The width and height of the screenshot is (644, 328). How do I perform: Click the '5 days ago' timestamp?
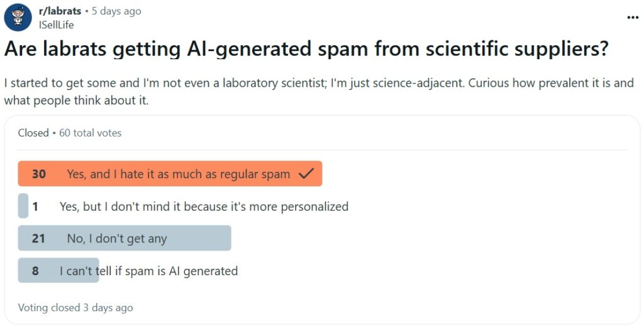(x=116, y=11)
